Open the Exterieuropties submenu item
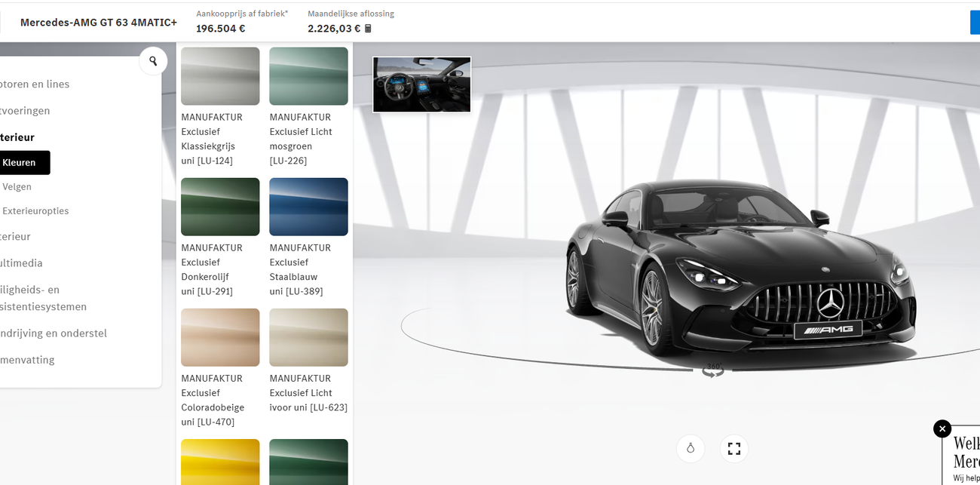Viewport: 980px width, 485px height. click(35, 210)
